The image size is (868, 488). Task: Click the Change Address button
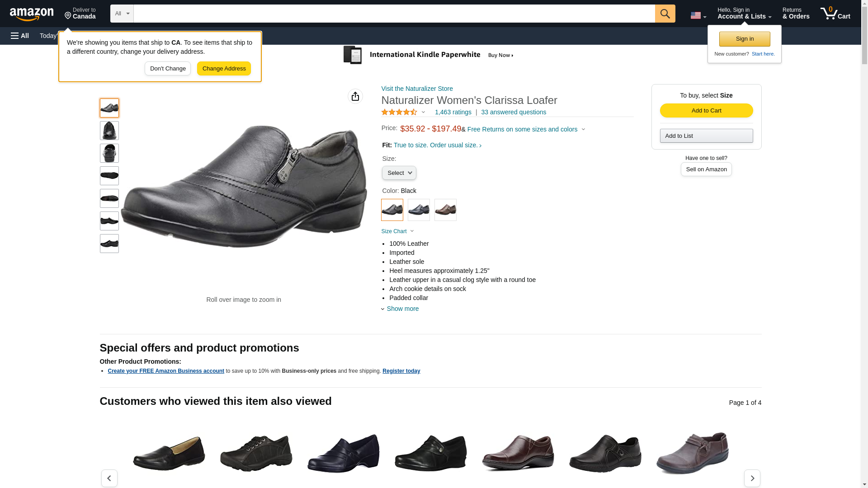(224, 69)
